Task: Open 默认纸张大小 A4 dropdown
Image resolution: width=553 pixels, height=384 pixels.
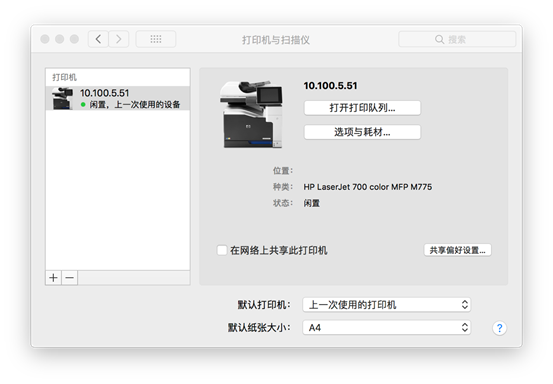Action: tap(387, 328)
